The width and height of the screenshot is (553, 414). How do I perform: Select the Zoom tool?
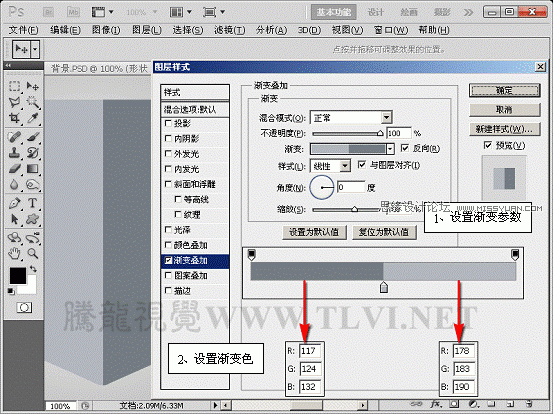point(32,253)
